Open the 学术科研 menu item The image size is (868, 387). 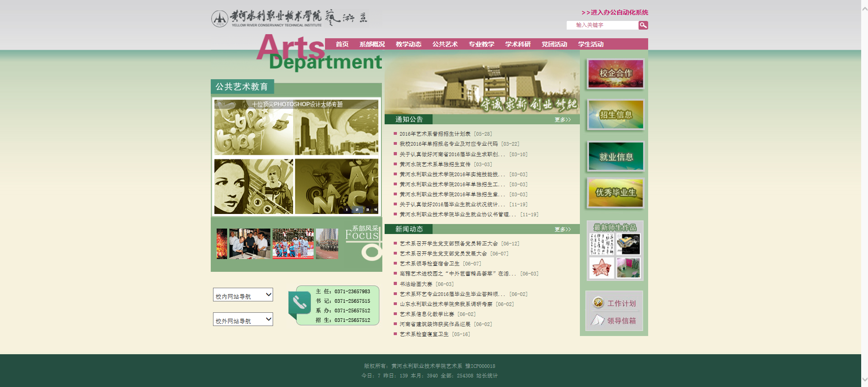coord(518,44)
